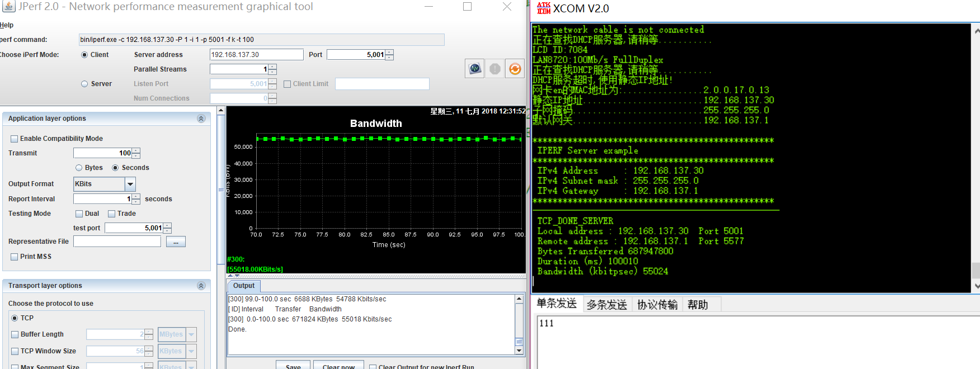
Task: Open the Output Format KBits dropdown
Action: 130,184
